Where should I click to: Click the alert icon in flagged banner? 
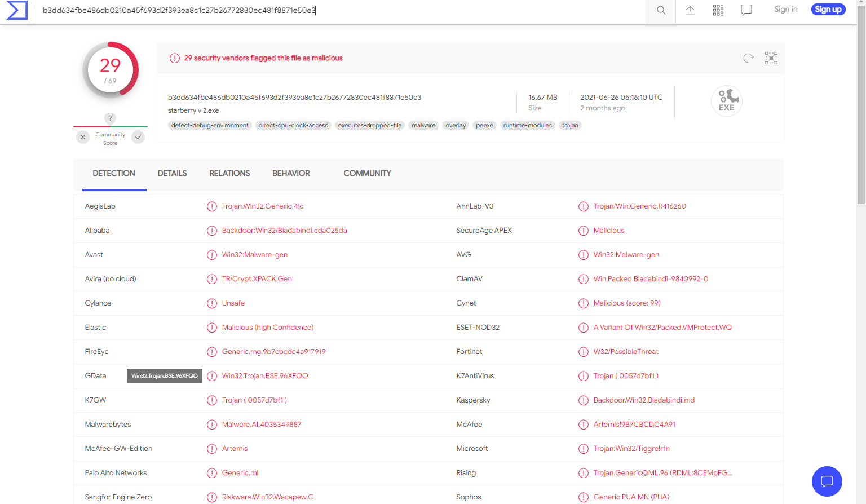[x=175, y=58]
